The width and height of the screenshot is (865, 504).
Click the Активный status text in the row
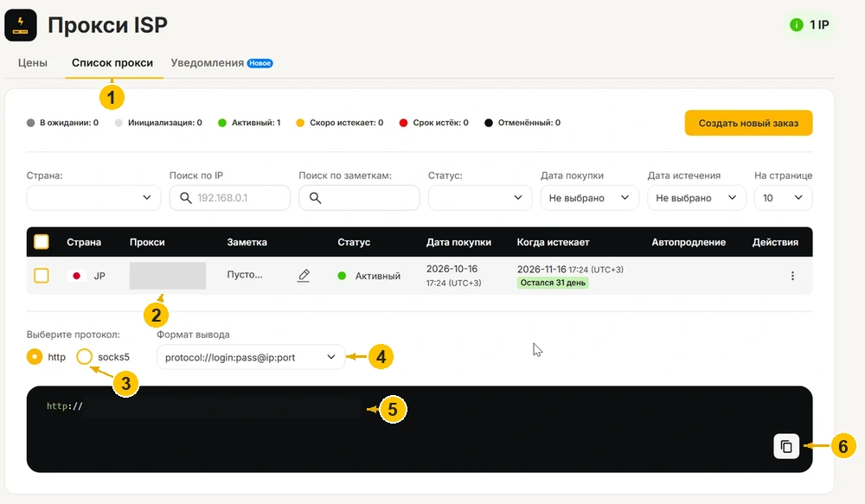coord(378,276)
